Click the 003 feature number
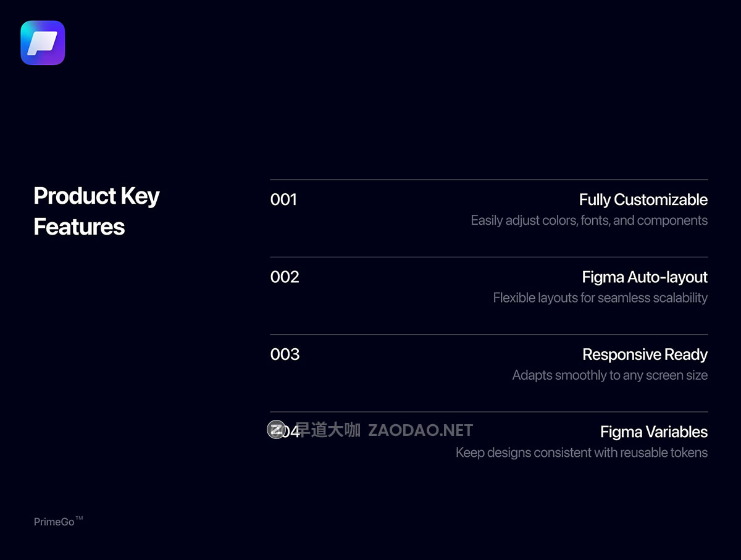 click(285, 354)
